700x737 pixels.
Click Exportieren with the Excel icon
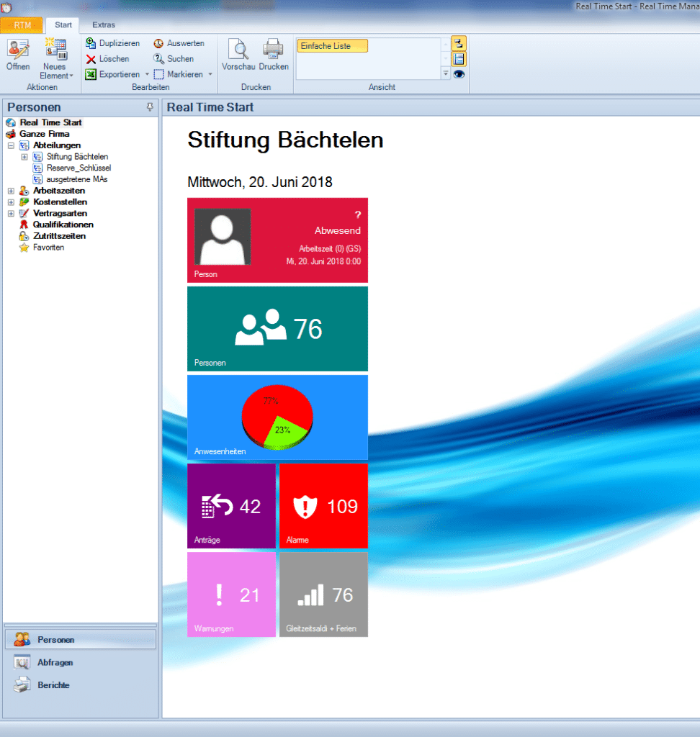click(112, 74)
